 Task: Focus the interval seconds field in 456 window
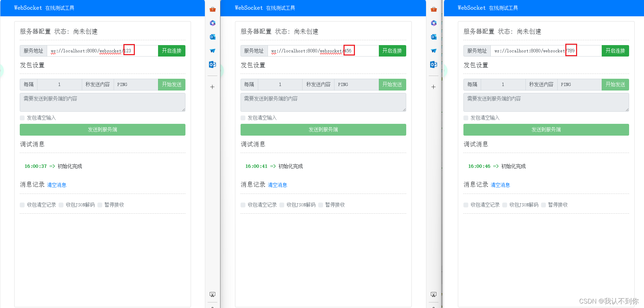tap(280, 85)
